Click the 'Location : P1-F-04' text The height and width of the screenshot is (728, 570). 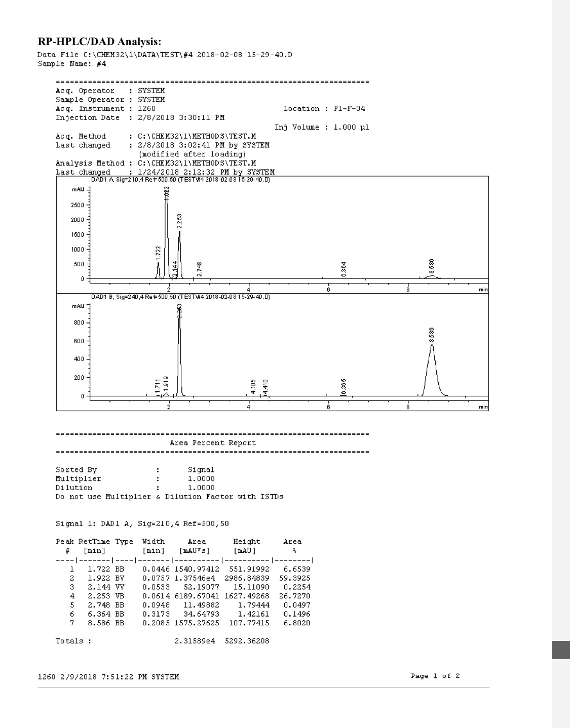(x=324, y=109)
